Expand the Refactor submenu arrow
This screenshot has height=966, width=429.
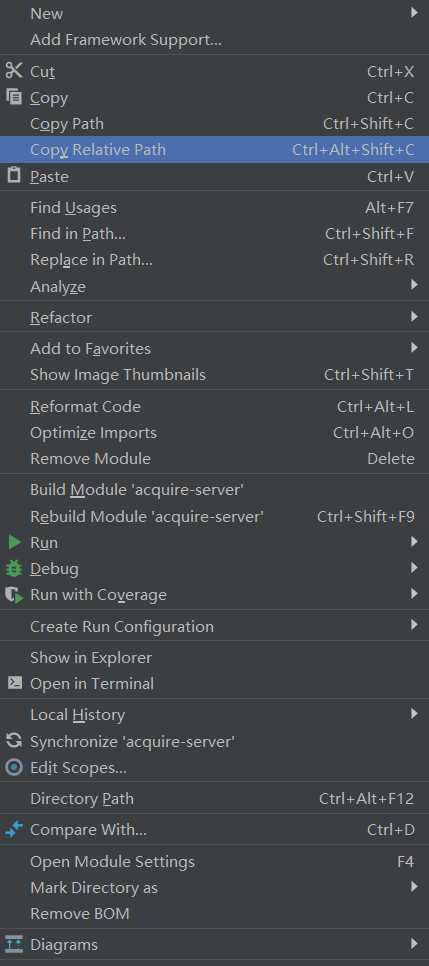coord(414,317)
